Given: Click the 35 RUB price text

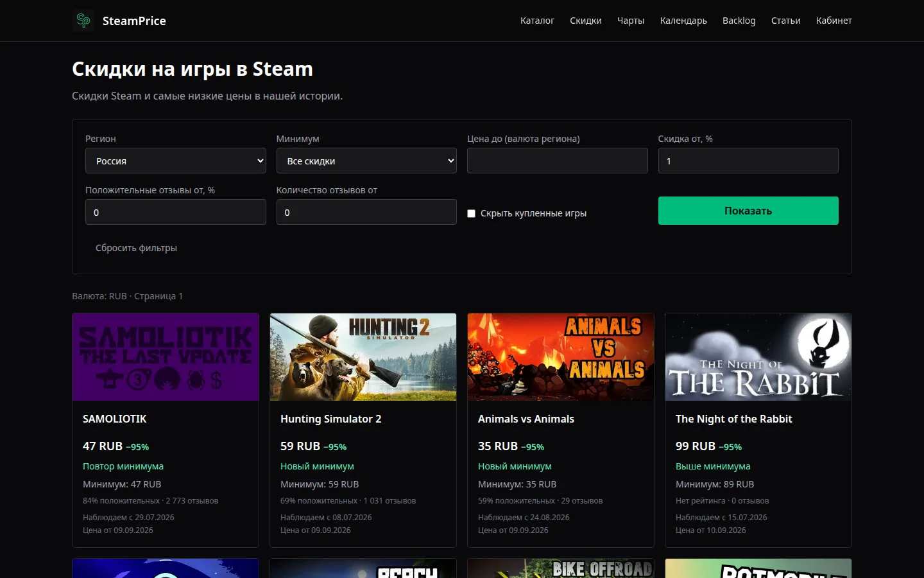Looking at the screenshot, I should (498, 446).
